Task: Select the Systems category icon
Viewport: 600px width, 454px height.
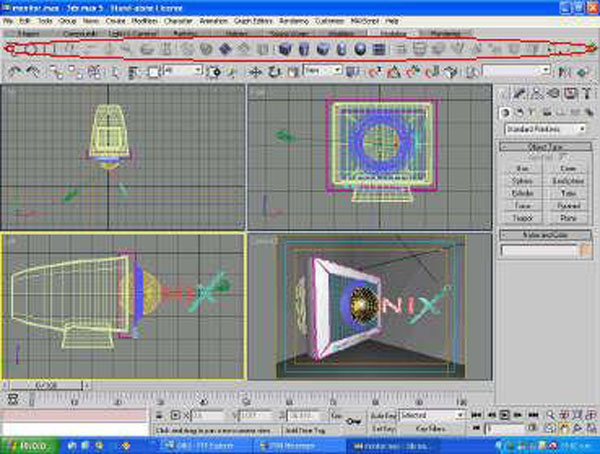Action: [x=588, y=113]
